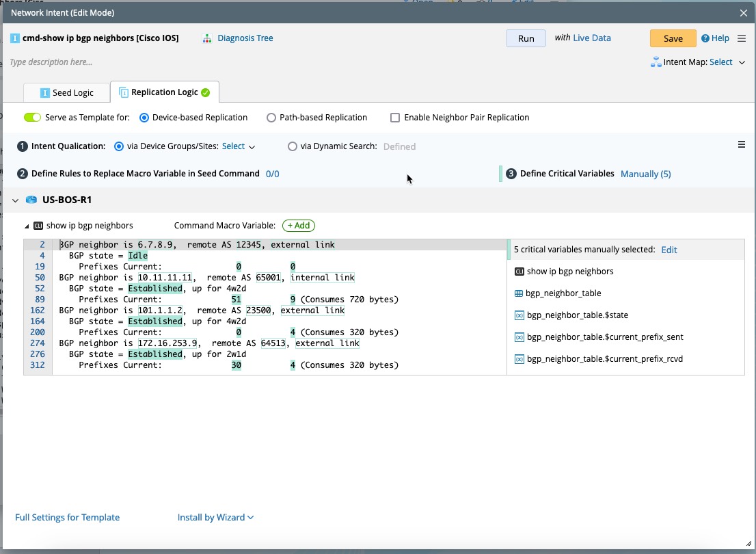Select the bgp_neighbor_table table icon
The image size is (756, 554).
point(519,293)
